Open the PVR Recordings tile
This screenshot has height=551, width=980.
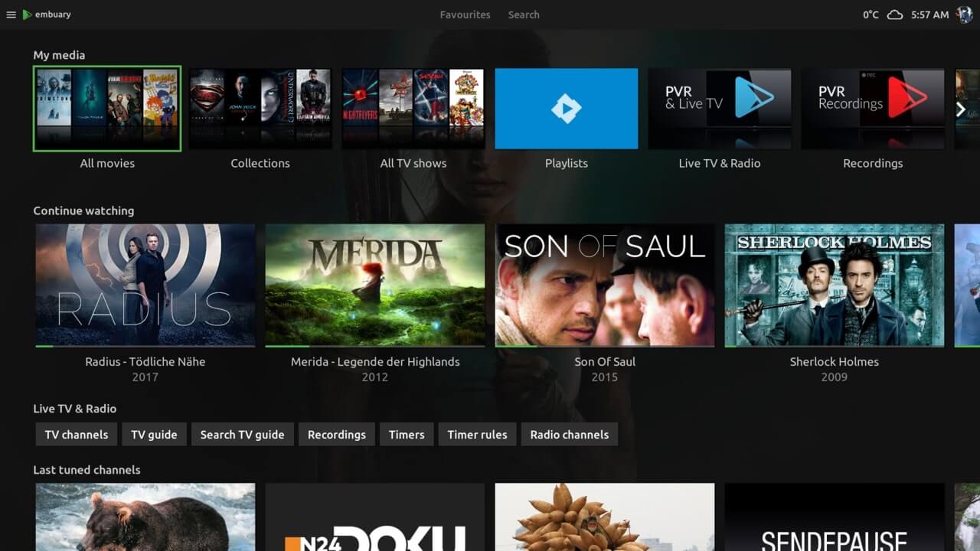(872, 109)
